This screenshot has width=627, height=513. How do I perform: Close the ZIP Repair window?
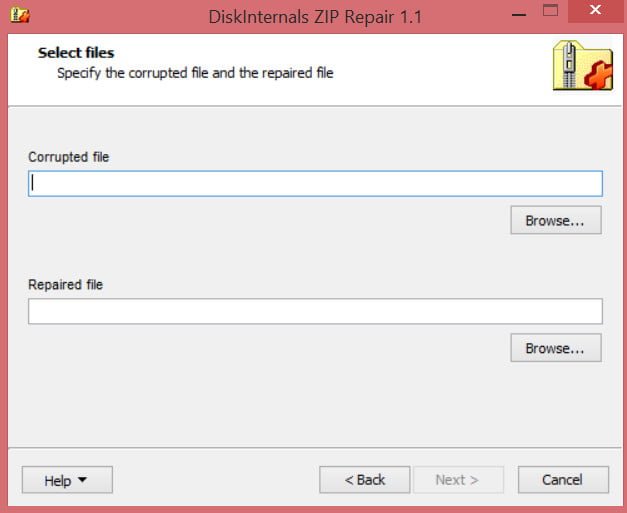(595, 10)
